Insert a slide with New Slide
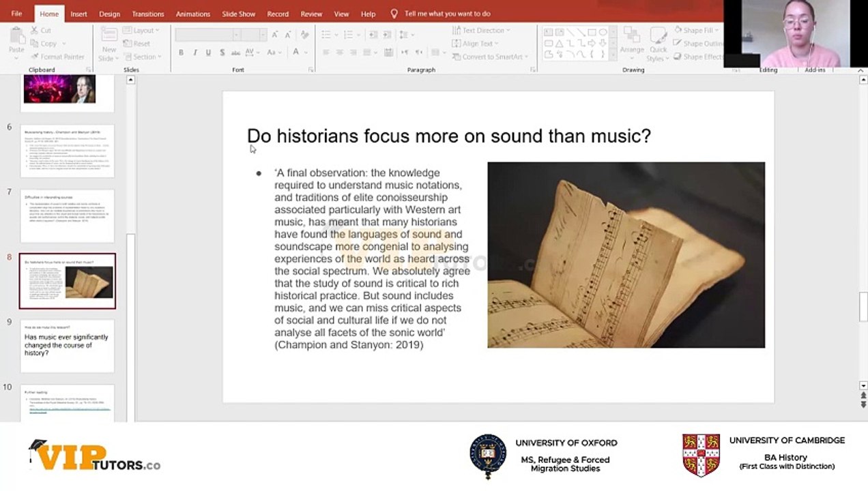 [108, 44]
